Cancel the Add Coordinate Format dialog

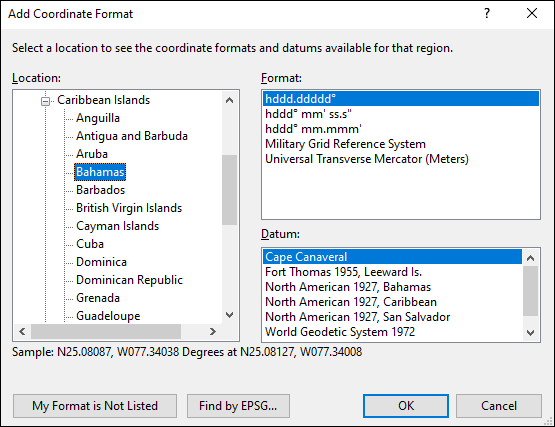(499, 406)
